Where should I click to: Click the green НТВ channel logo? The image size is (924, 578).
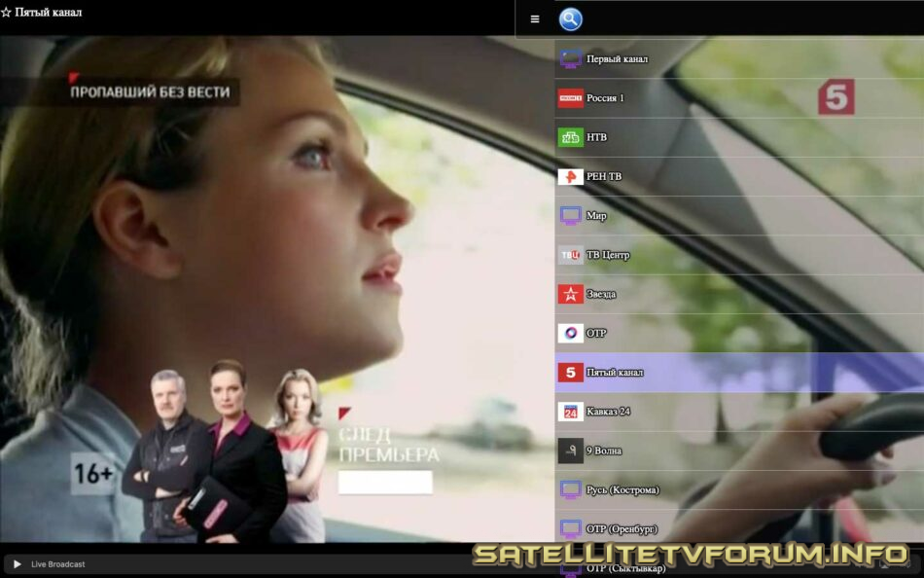570,137
